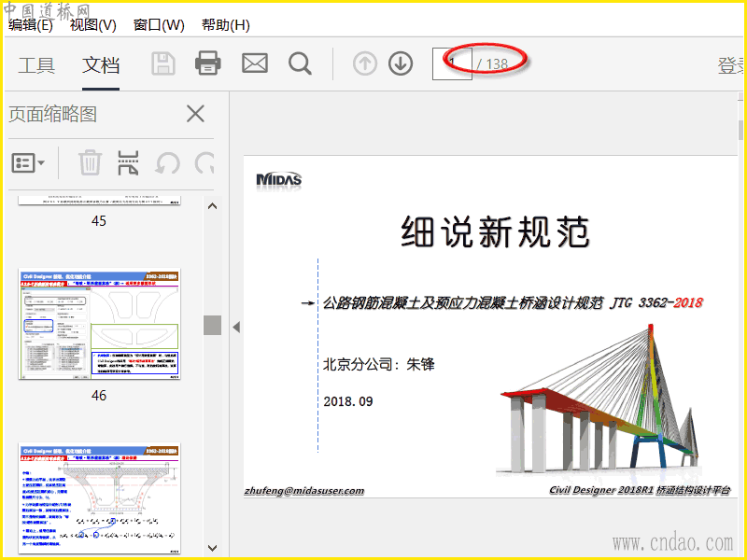The height and width of the screenshot is (560, 747).
Task: Switch to the 工具 tab
Action: click(x=36, y=64)
